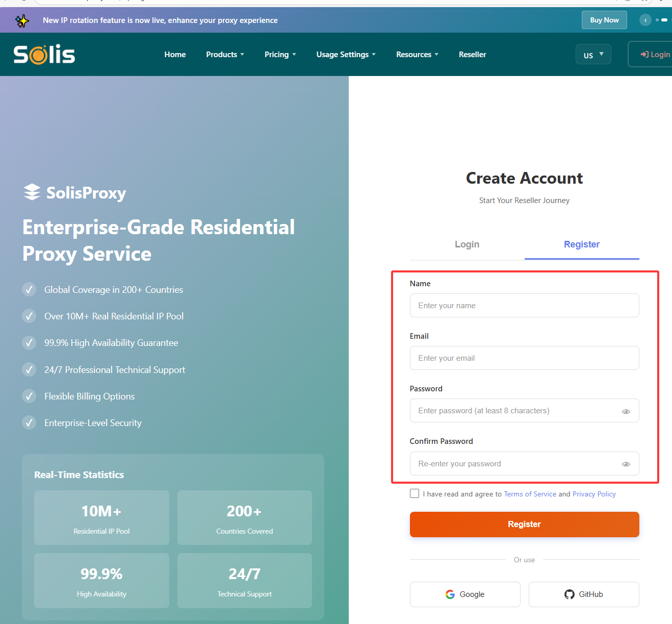This screenshot has width=672, height=624.
Task: Expand the Pricing dropdown menu
Action: (280, 55)
